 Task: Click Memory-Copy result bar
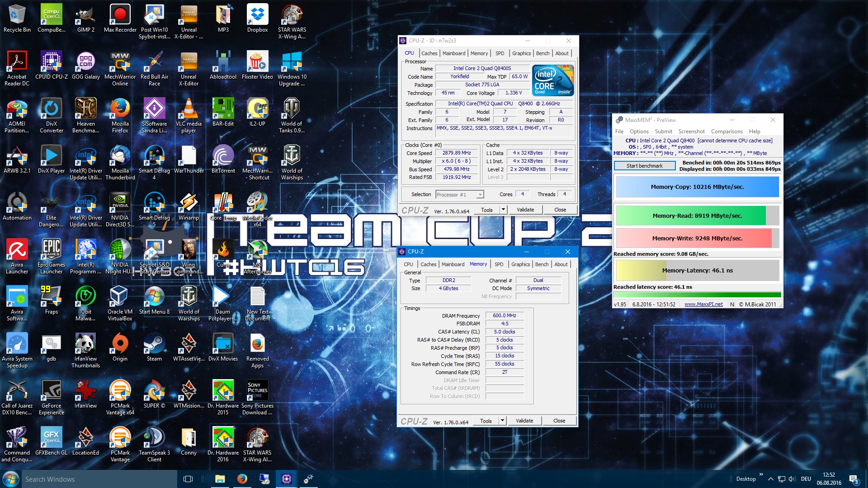pyautogui.click(x=697, y=187)
